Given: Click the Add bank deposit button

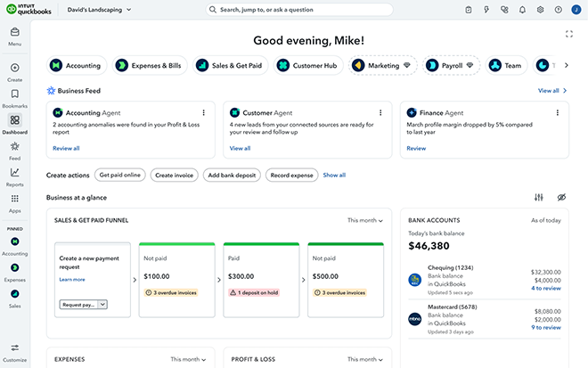Looking at the screenshot, I should [232, 176].
